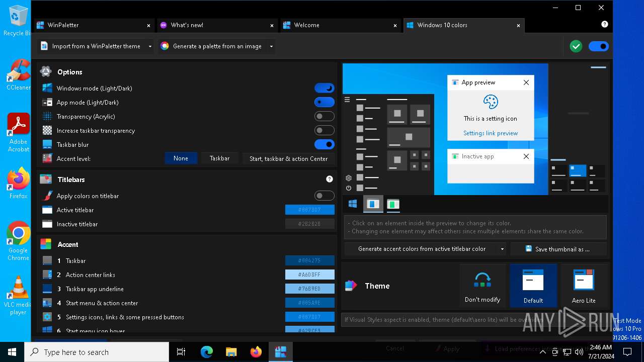The image size is (644, 362).
Task: Toggle Windows mode Light/Dark switch
Action: [325, 88]
